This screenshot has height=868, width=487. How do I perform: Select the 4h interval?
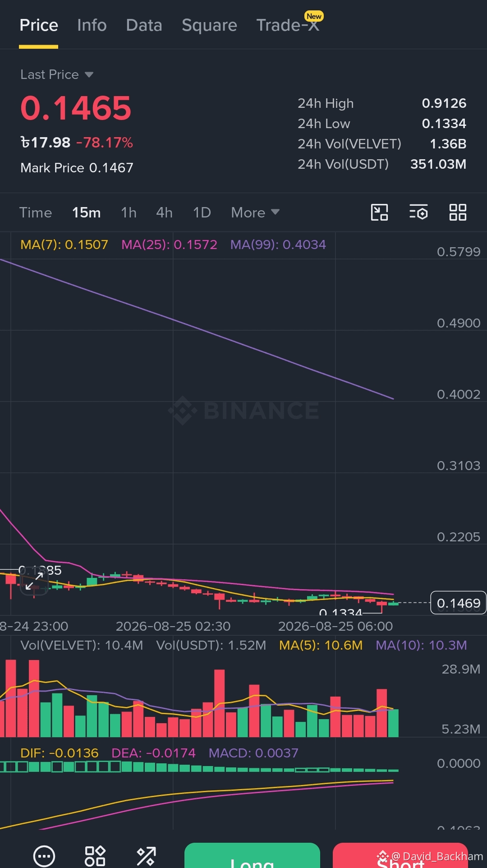click(165, 212)
